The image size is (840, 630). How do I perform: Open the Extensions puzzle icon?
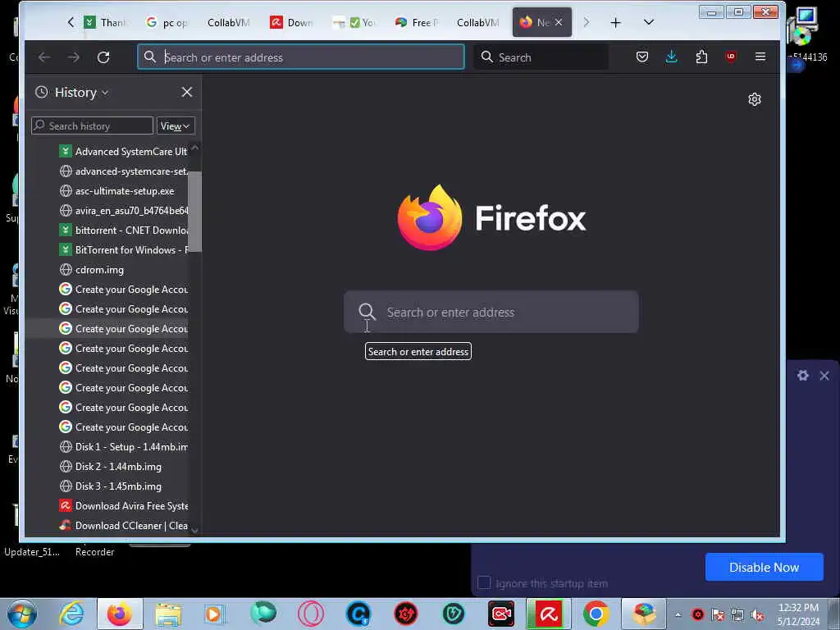[x=701, y=57]
